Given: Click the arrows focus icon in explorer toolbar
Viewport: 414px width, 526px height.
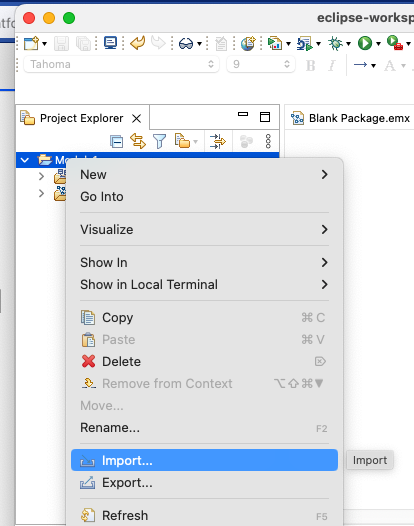Looking at the screenshot, I should [218, 141].
